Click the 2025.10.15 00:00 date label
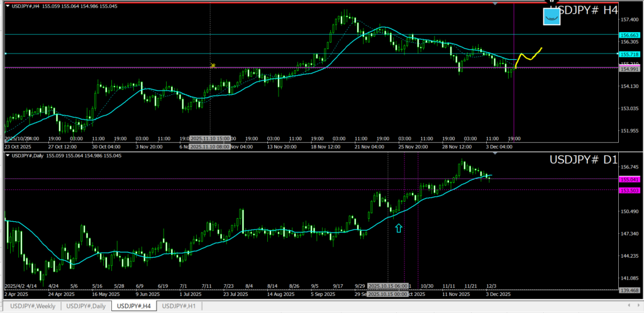The height and width of the screenshot is (313, 644). [x=389, y=294]
